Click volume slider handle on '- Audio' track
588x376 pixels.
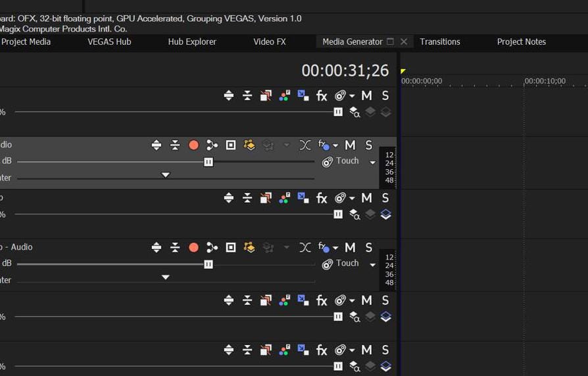[x=208, y=264]
